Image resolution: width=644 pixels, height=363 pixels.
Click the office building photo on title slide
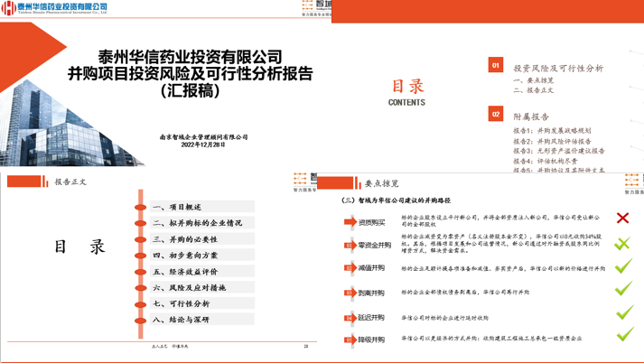point(66,126)
